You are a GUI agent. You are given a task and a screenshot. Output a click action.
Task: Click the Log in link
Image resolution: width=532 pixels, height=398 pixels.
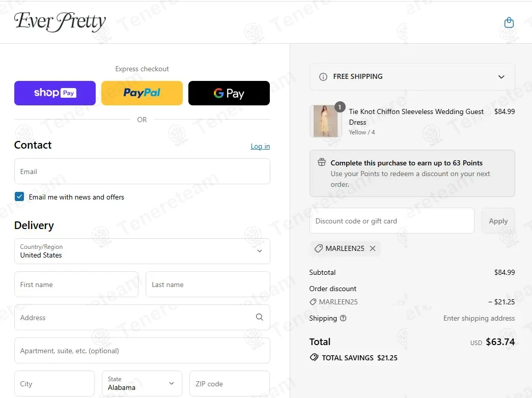pos(260,146)
